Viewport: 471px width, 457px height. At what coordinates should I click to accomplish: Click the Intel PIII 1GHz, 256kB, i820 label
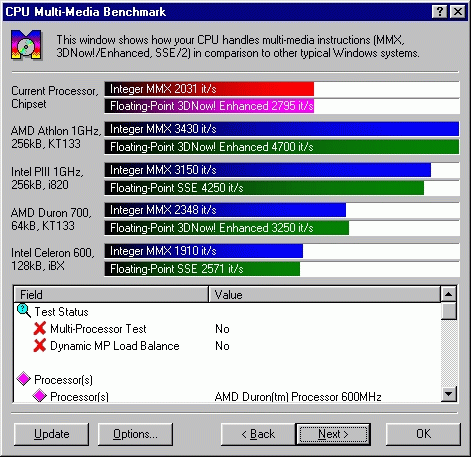[x=47, y=178]
